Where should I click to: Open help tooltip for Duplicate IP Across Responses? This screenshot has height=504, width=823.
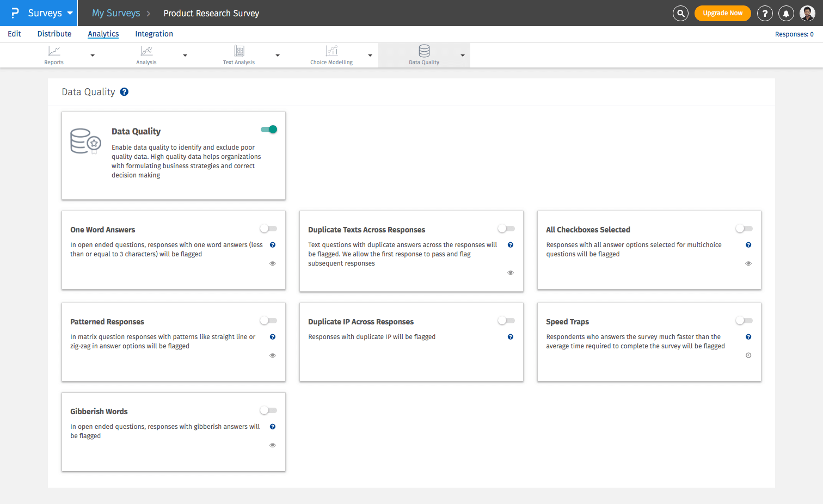click(x=511, y=337)
